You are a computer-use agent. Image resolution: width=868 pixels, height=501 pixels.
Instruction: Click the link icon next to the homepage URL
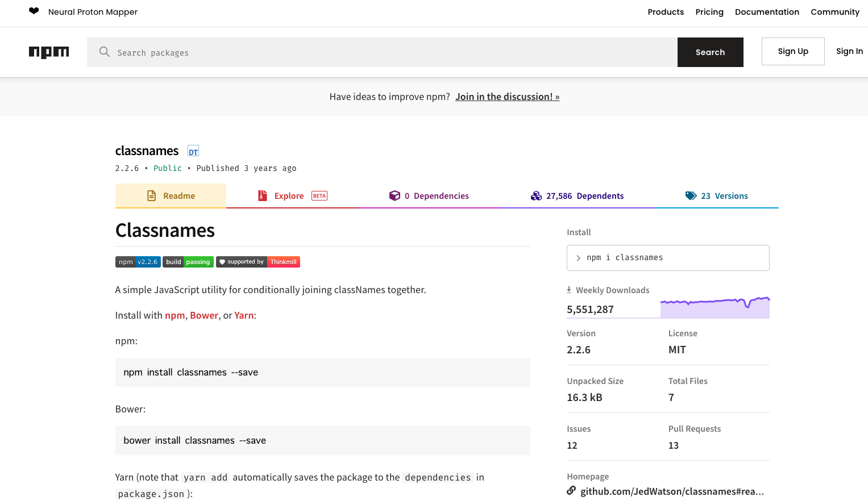click(571, 490)
